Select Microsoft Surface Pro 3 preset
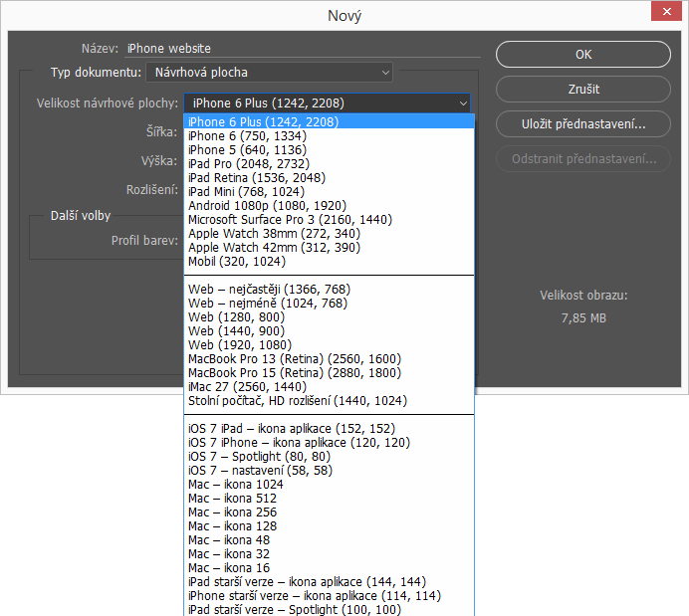Viewport: 689px width, 616px height. point(330,220)
